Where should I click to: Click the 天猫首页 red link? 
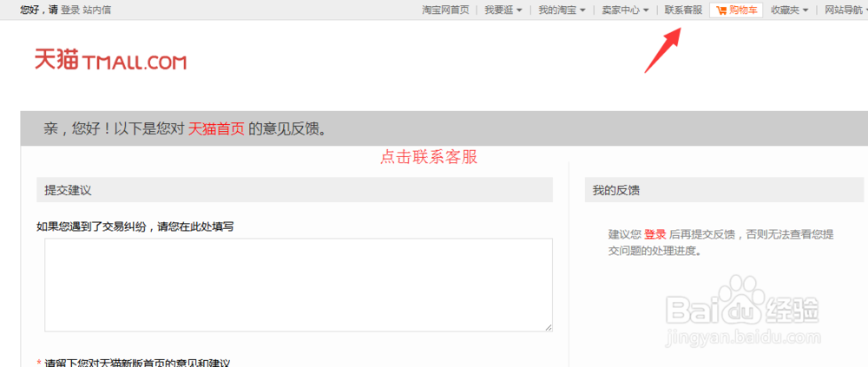point(216,129)
